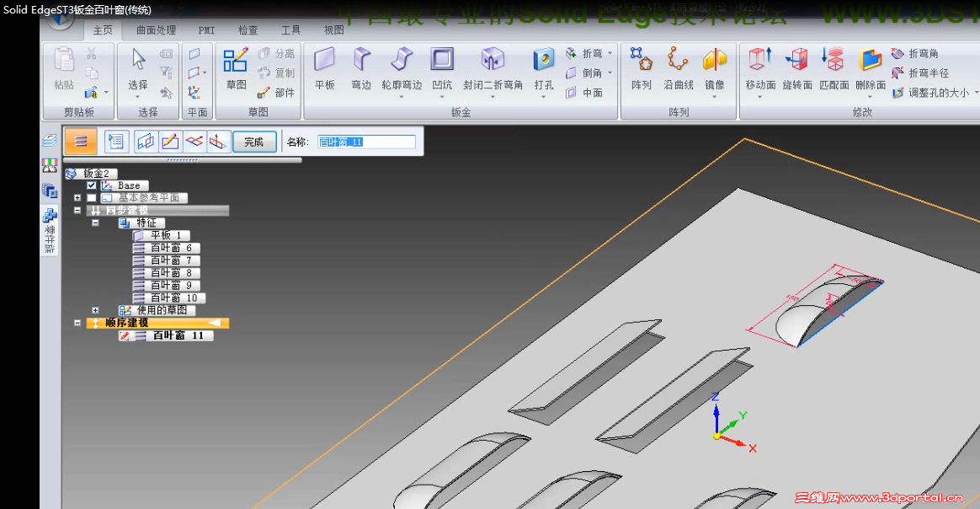Click the 封闭二折弯角 (Close 2-Bend Corner) tool
Viewport: 980px width, 509px height.
click(493, 67)
